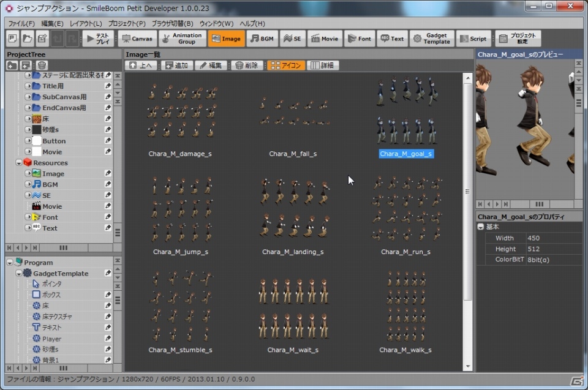Open the ブラウザ切替(B) menu

173,23
